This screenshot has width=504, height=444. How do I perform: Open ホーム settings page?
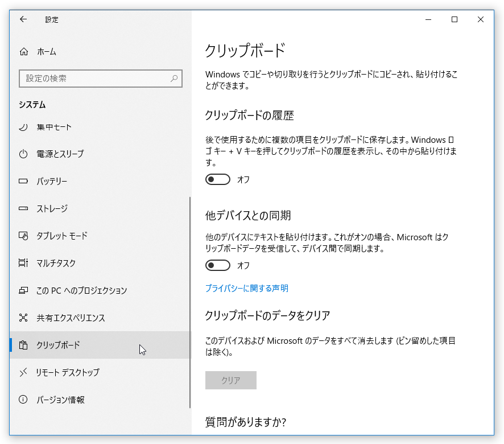coord(100,51)
